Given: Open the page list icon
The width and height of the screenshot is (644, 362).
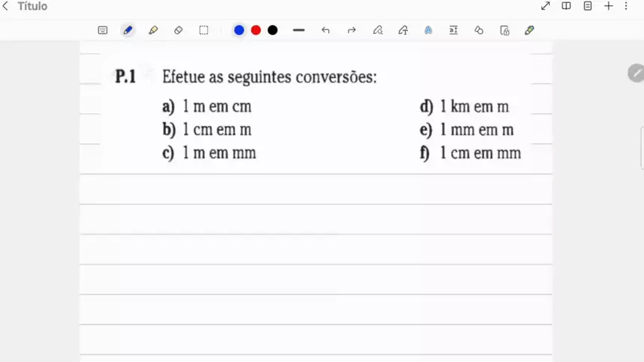Looking at the screenshot, I should point(587,6).
